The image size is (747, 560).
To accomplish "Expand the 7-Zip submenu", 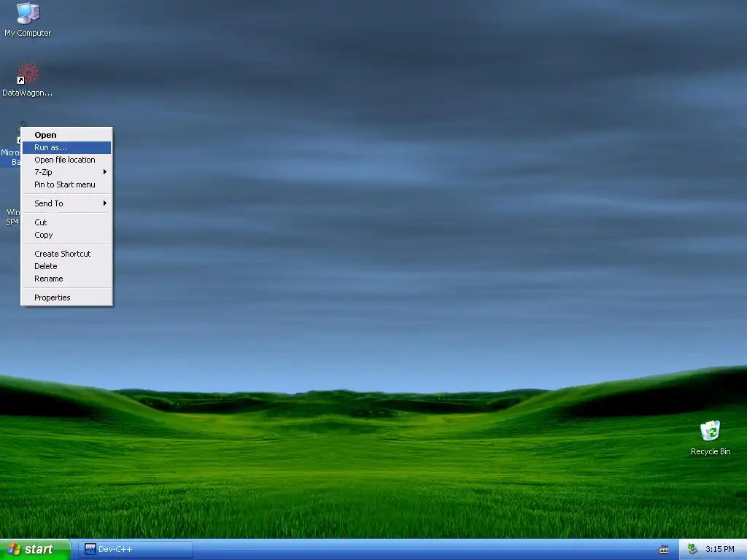I will click(66, 172).
